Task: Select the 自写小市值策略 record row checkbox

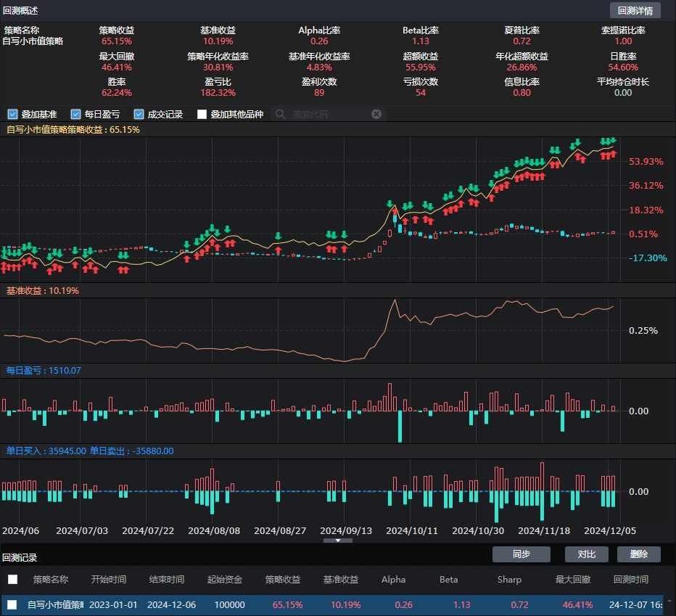Action: click(12, 604)
